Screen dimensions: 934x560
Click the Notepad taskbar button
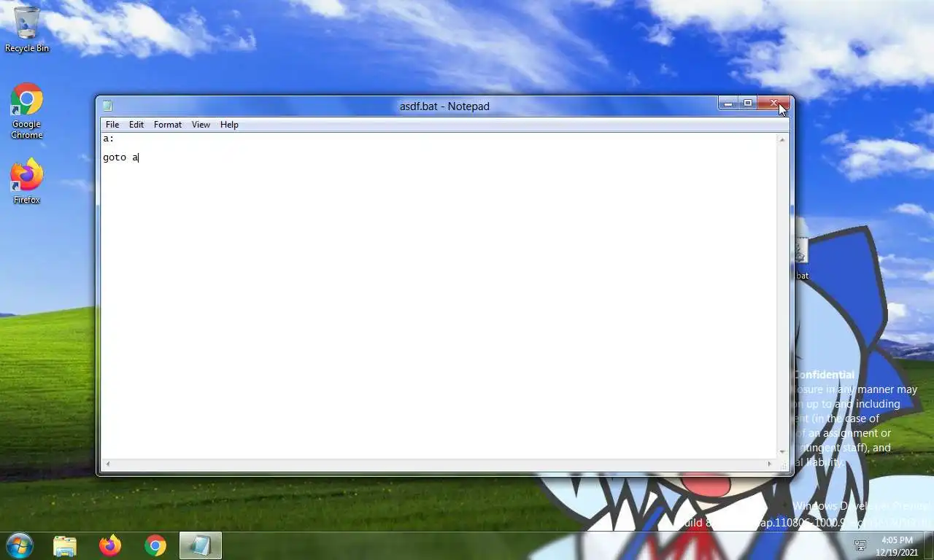201,545
